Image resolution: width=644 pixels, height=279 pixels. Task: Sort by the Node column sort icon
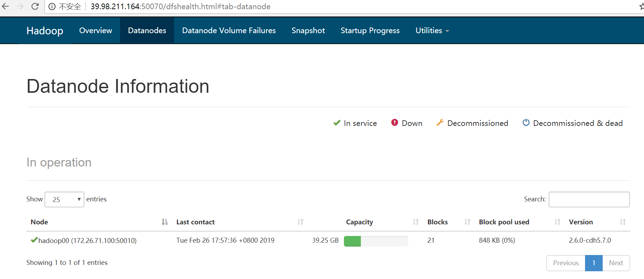click(x=165, y=222)
